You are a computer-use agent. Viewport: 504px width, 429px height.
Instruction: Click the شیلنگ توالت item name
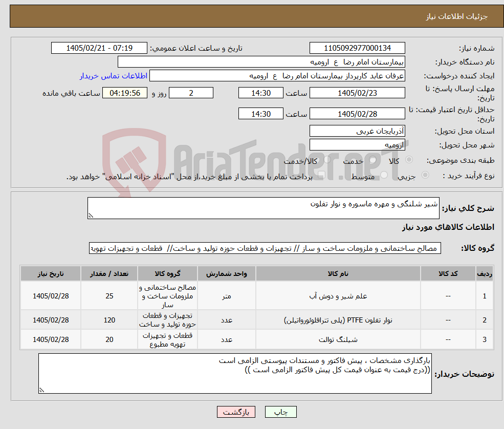338,339
